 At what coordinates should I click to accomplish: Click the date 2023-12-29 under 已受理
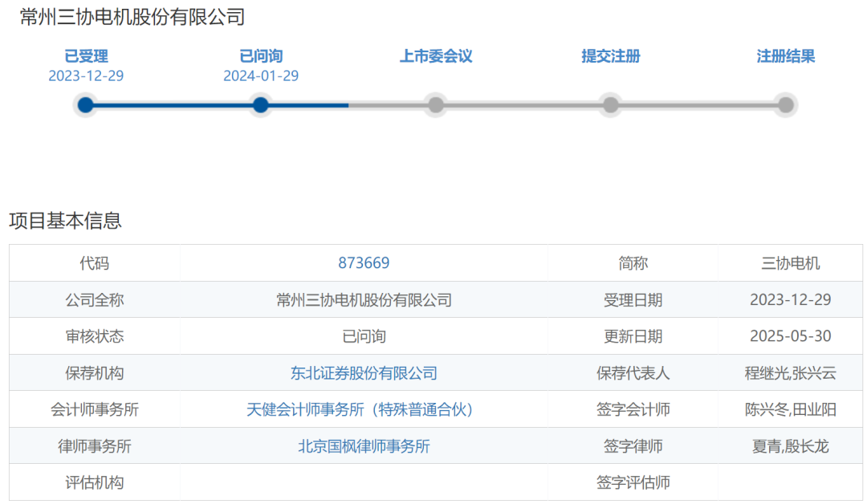(86, 75)
